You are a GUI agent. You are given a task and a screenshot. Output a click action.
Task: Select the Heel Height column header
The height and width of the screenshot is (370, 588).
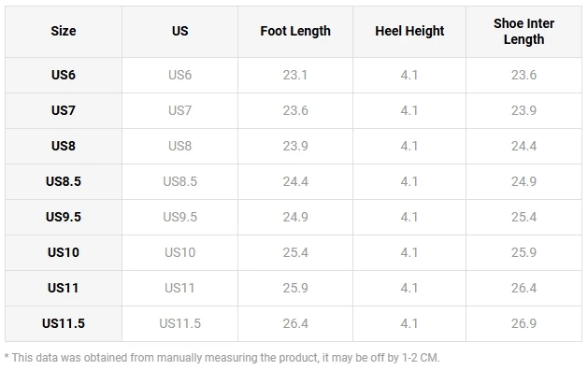pos(409,31)
